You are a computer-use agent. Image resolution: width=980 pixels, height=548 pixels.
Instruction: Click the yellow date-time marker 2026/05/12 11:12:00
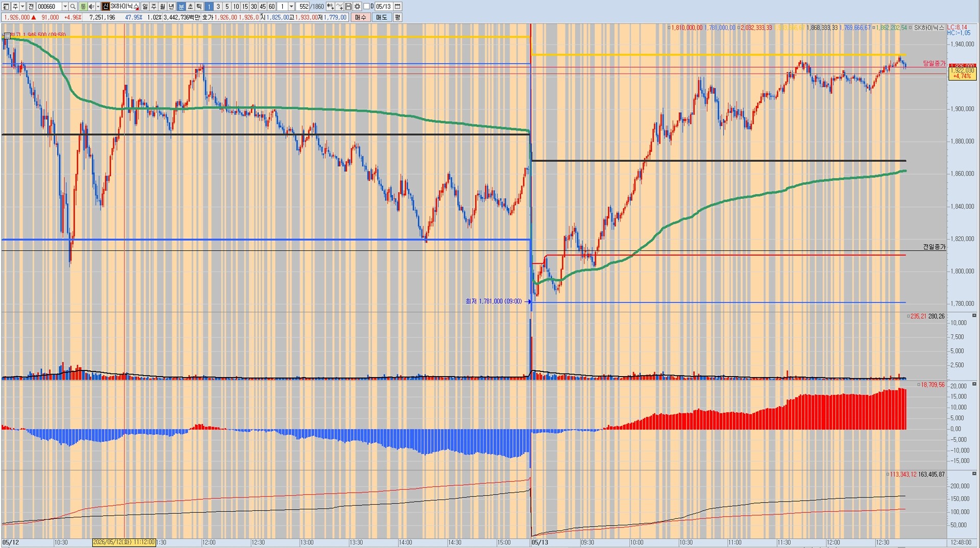click(124, 542)
